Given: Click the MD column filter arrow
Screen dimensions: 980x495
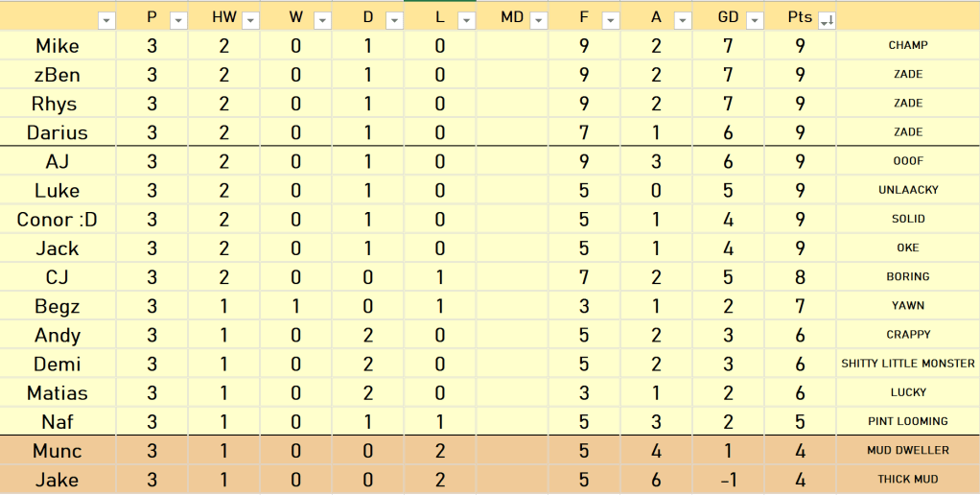Looking at the screenshot, I should pyautogui.click(x=538, y=20).
